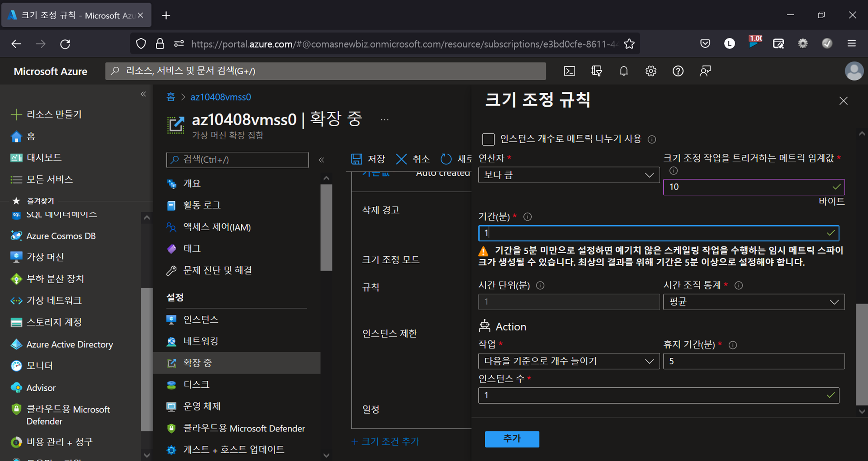Select 문제 진단 및 해결 item
Image resolution: width=868 pixels, height=461 pixels.
pyautogui.click(x=210, y=270)
